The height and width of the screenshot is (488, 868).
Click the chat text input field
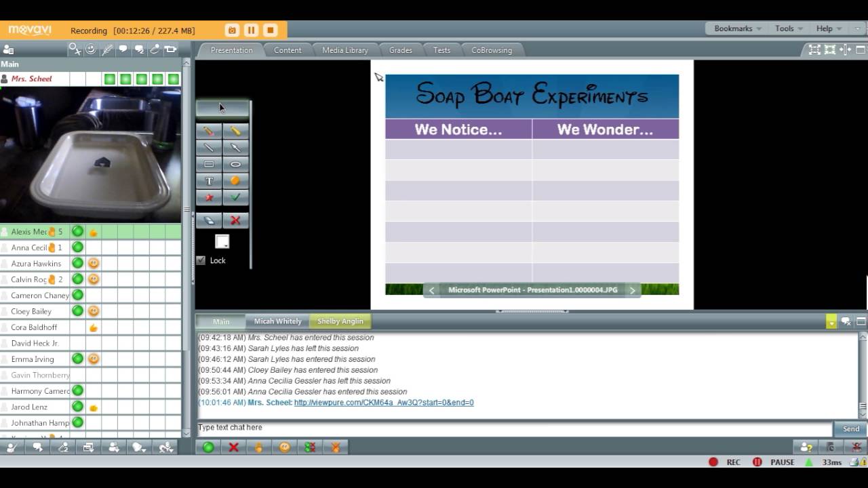[x=514, y=428]
